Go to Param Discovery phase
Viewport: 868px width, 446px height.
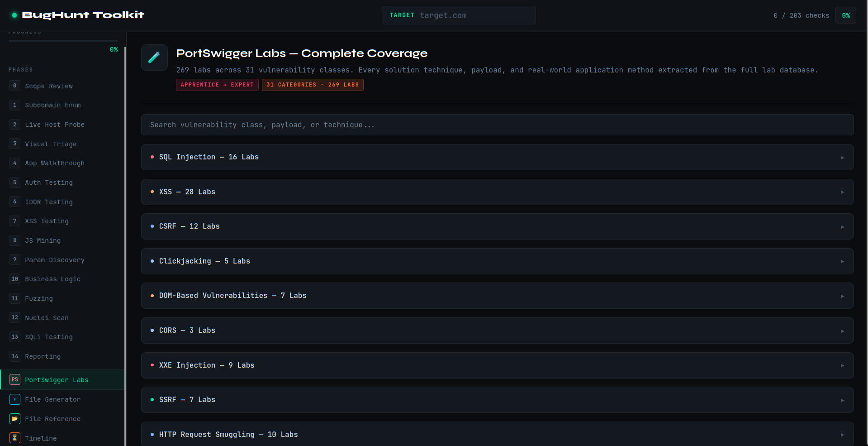pyautogui.click(x=62, y=260)
